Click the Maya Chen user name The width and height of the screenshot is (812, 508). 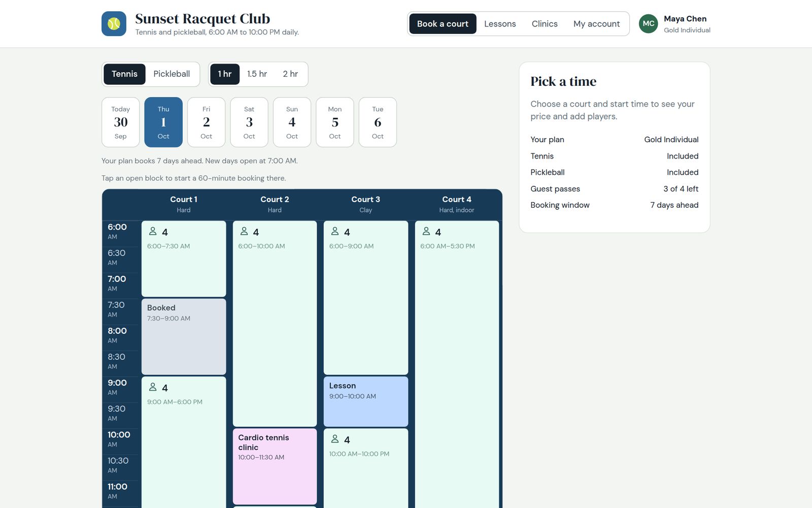(685, 19)
